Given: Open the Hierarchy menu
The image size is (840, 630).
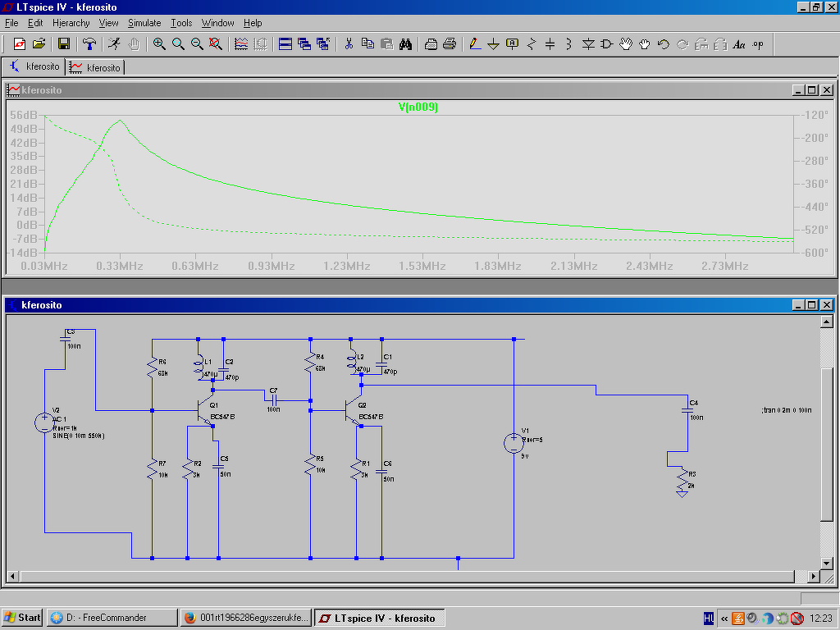Looking at the screenshot, I should pos(71,23).
